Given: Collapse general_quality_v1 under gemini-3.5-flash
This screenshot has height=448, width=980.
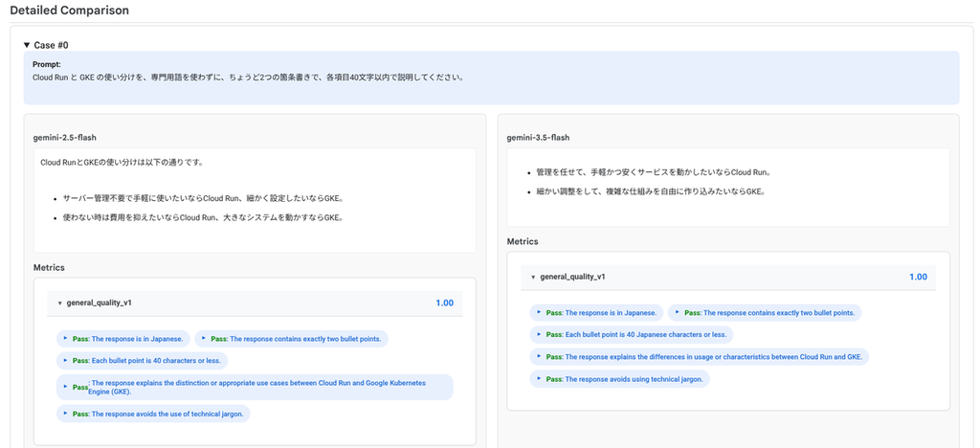Looking at the screenshot, I should pyautogui.click(x=533, y=277).
